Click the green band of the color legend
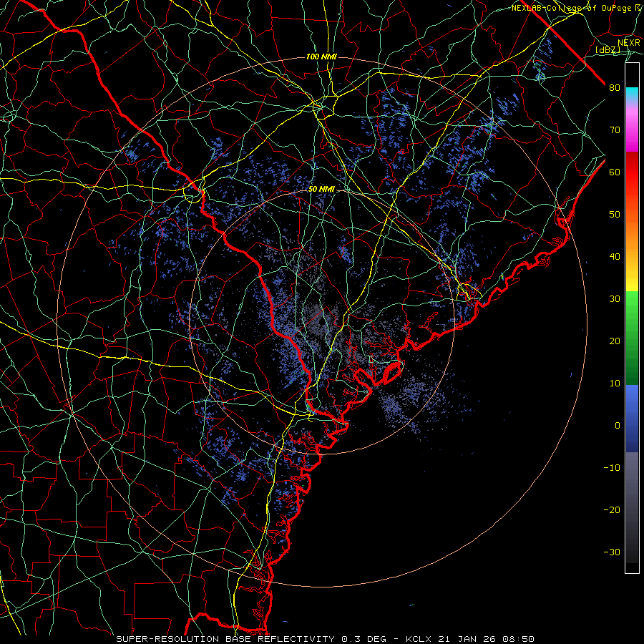The image size is (644, 644). (632, 338)
